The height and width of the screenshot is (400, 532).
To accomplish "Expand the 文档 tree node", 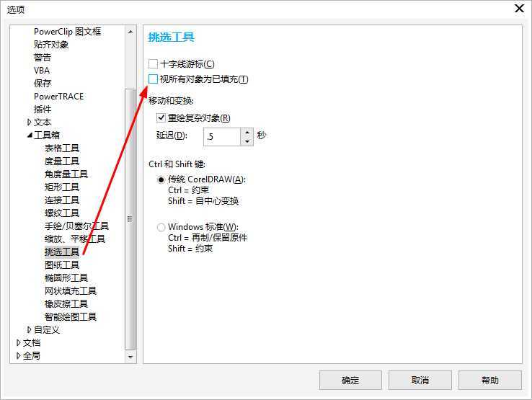I will [19, 343].
